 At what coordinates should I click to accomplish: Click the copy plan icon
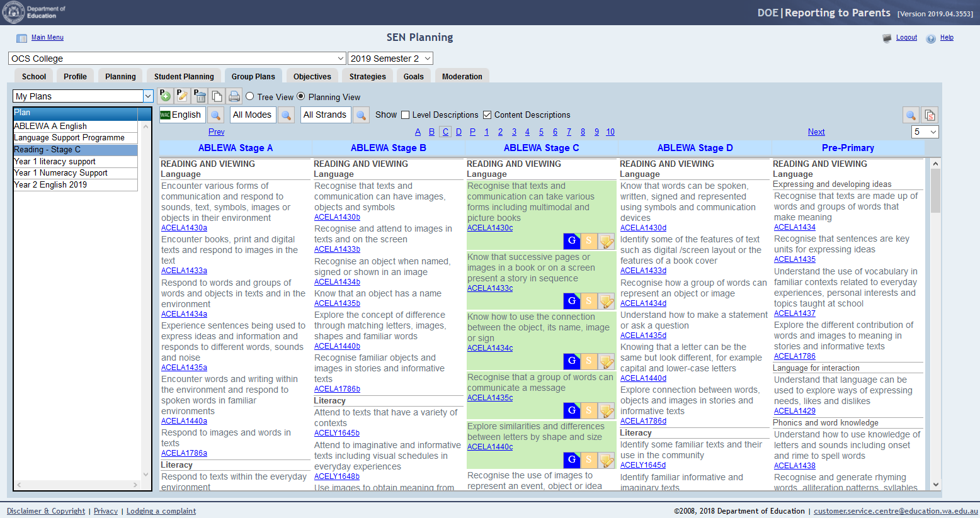(217, 96)
